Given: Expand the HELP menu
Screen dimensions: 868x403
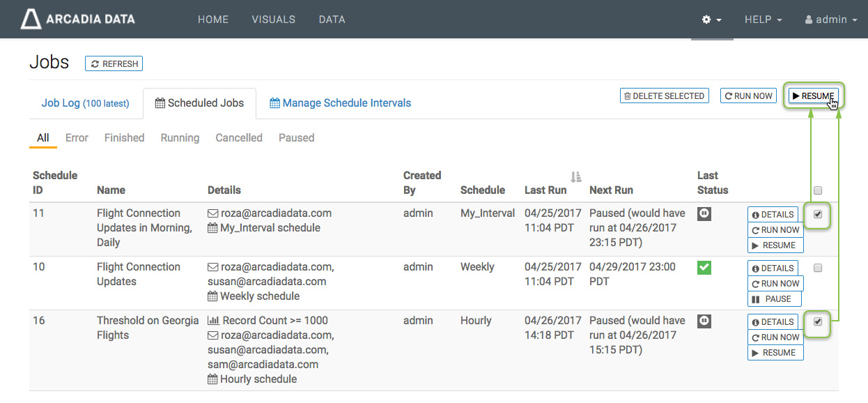Looking at the screenshot, I should coord(763,20).
